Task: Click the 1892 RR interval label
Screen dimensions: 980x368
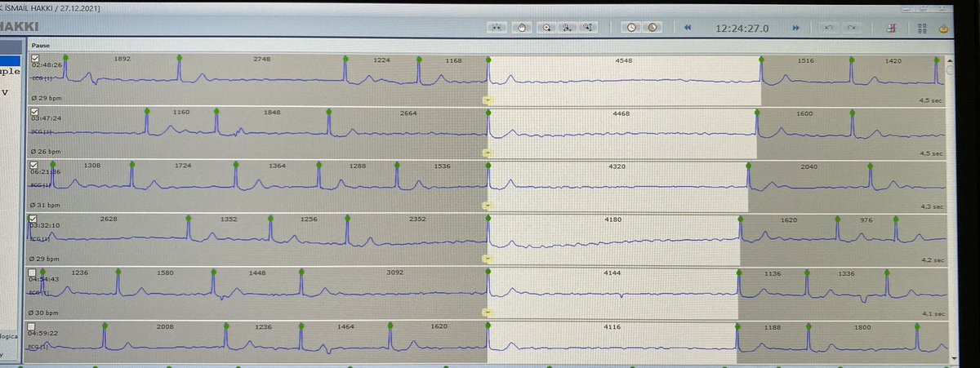Action: pyautogui.click(x=122, y=60)
